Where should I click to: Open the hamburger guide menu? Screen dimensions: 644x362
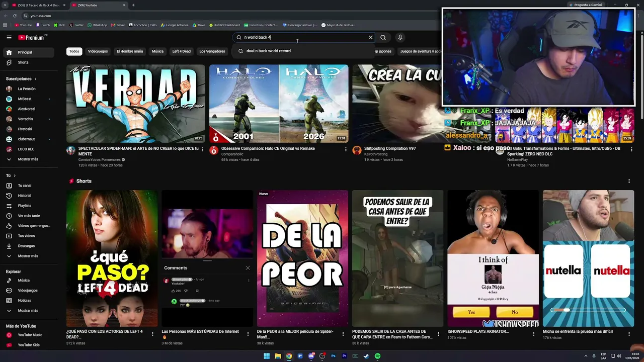point(9,37)
